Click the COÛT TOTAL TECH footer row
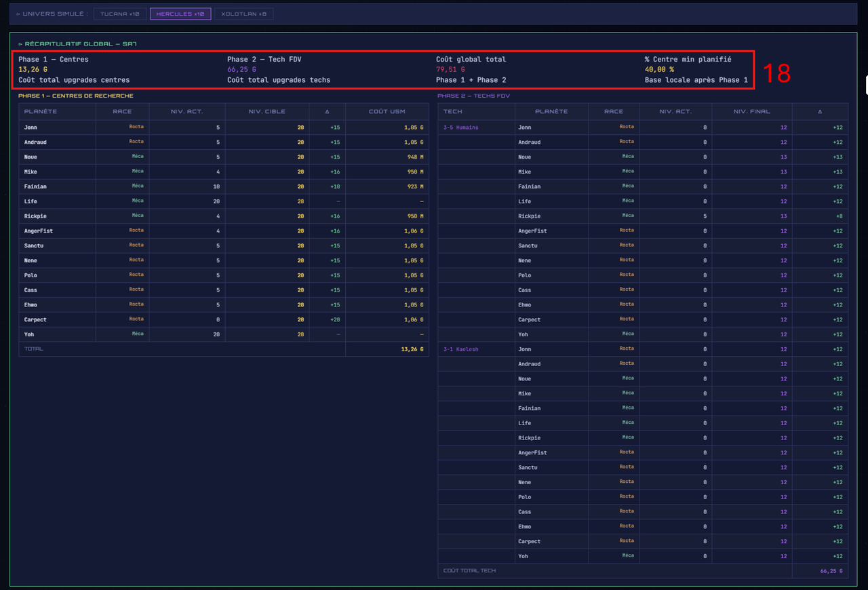 (643, 571)
